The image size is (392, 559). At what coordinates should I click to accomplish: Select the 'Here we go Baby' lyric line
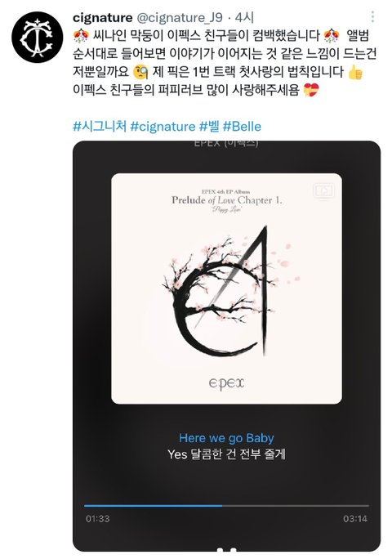(x=226, y=438)
